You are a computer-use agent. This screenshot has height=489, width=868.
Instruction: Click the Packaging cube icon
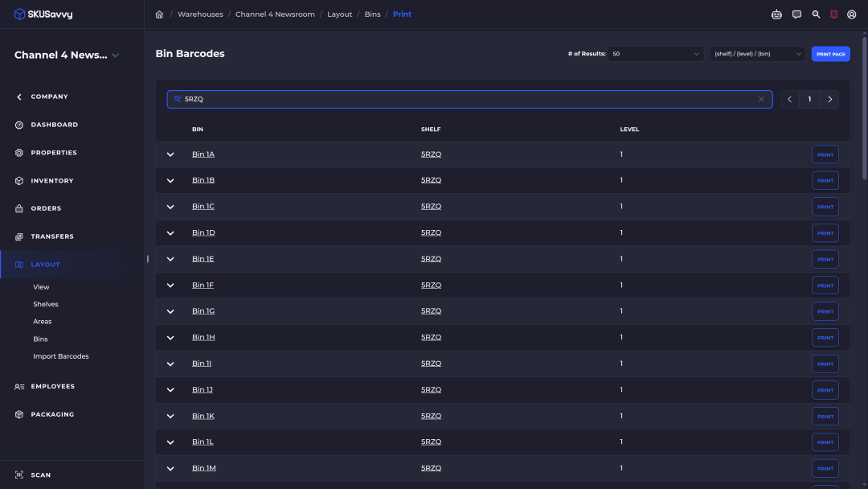(19, 414)
